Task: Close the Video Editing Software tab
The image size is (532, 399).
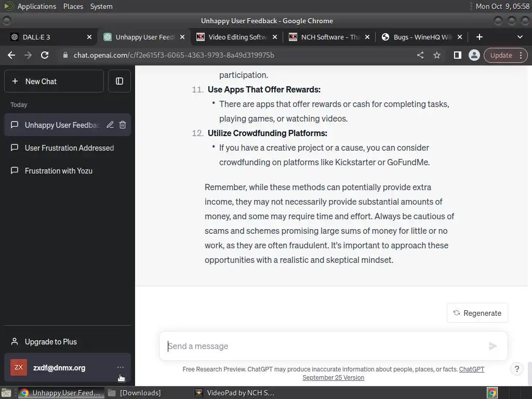Action: click(x=275, y=37)
